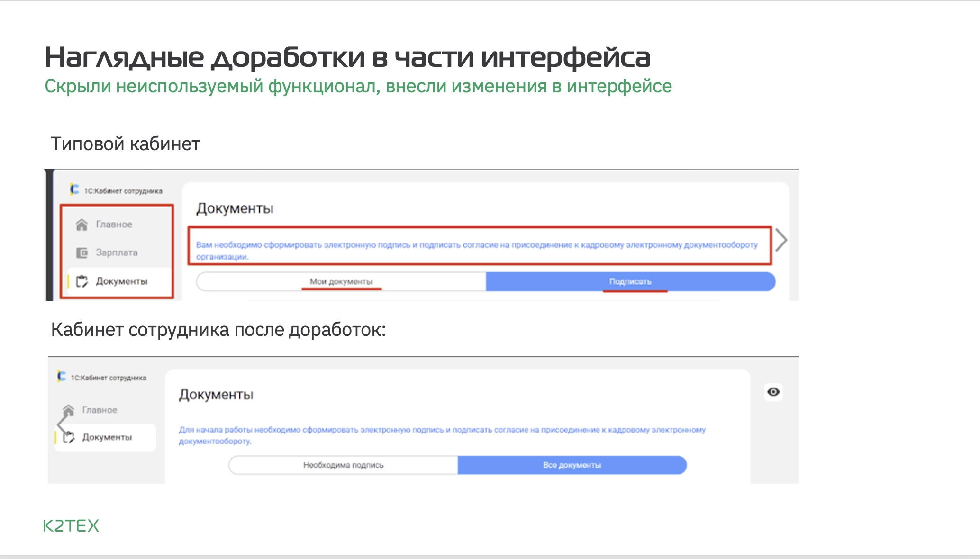Image resolution: width=980 pixels, height=559 pixels.
Task: Open Главное label in top sidebar
Action: coord(114,225)
